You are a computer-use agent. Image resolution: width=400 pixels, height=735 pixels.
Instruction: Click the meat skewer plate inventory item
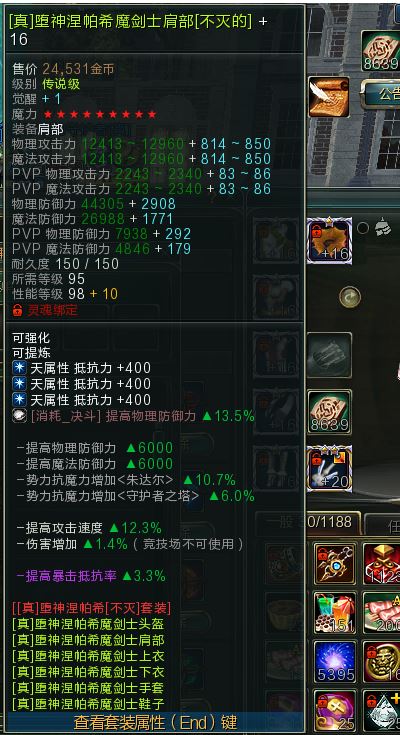coord(382,612)
